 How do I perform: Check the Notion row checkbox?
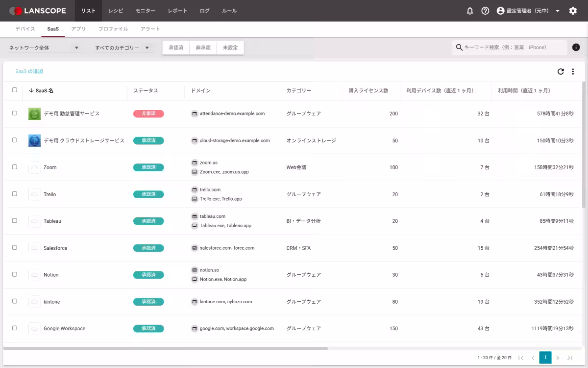(x=15, y=274)
